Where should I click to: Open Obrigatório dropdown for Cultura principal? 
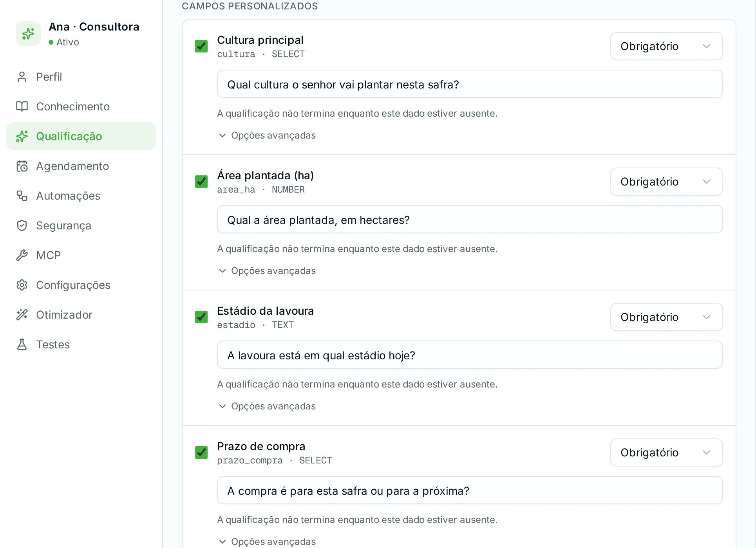666,46
